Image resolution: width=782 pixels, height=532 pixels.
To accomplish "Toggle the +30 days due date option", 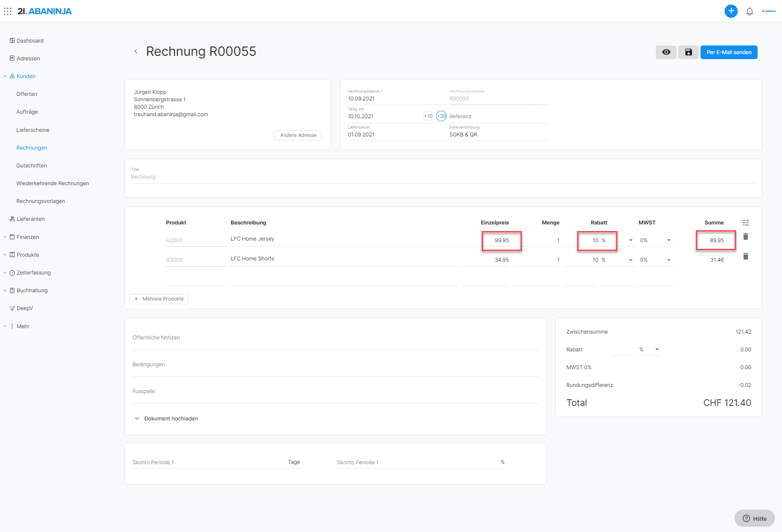I will coord(441,116).
